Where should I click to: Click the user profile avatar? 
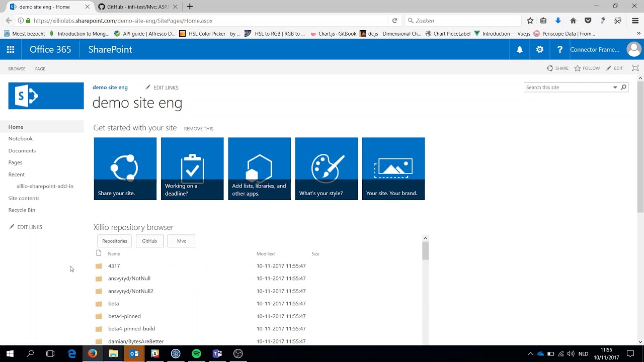pyautogui.click(x=634, y=49)
